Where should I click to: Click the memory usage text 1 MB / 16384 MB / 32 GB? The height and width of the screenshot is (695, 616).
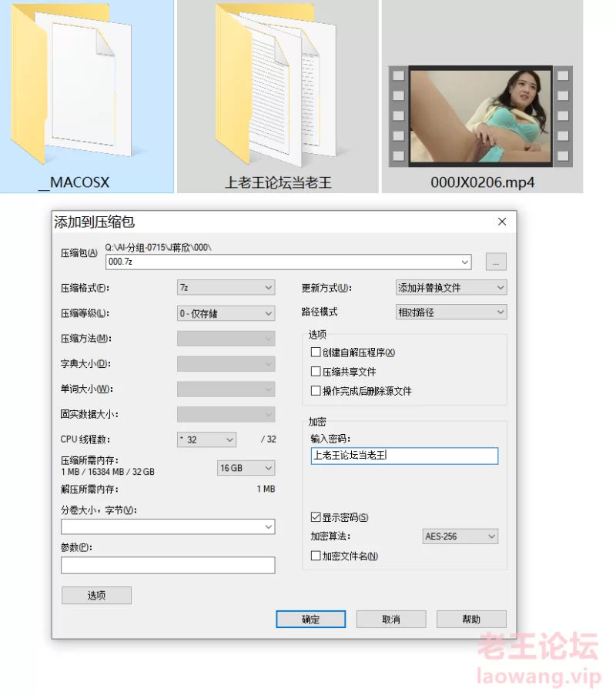pos(108,472)
